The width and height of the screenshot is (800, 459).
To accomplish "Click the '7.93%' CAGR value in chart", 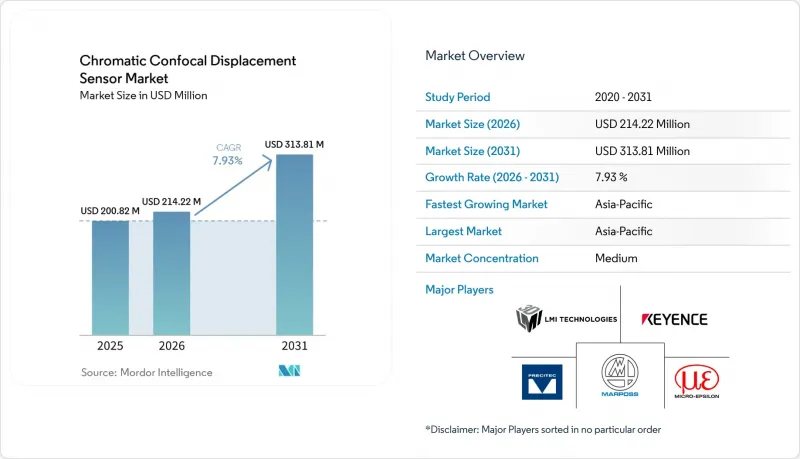I will click(228, 161).
